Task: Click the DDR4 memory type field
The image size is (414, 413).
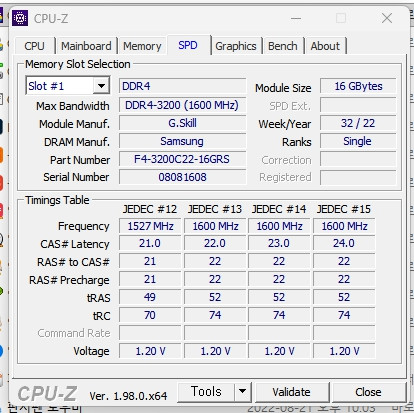Action: coord(183,86)
